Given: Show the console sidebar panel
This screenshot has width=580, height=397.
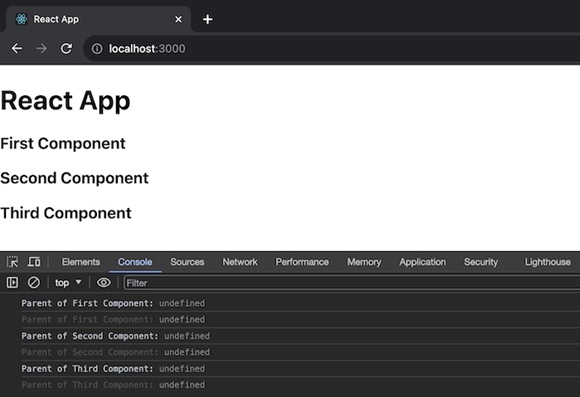Looking at the screenshot, I should click(x=12, y=283).
